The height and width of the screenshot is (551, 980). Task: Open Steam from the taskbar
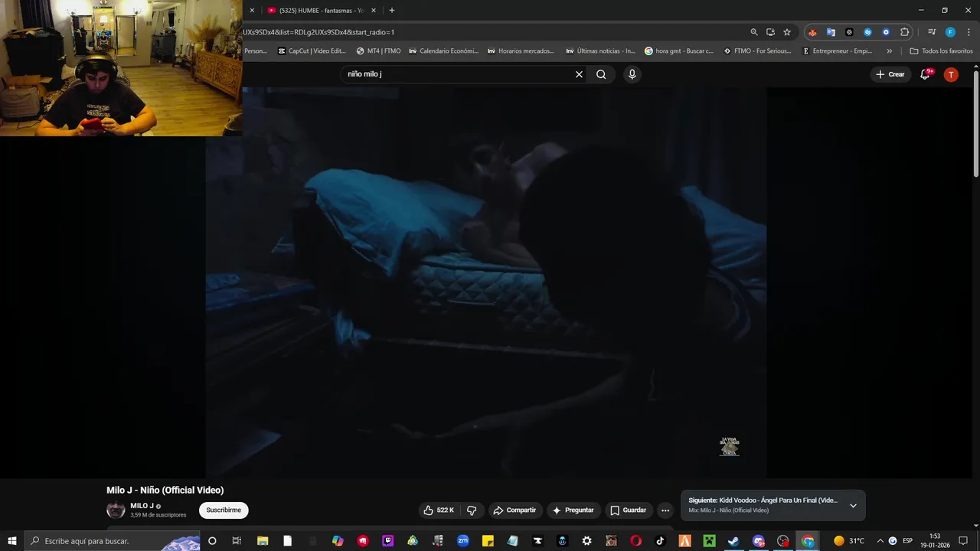coord(733,541)
